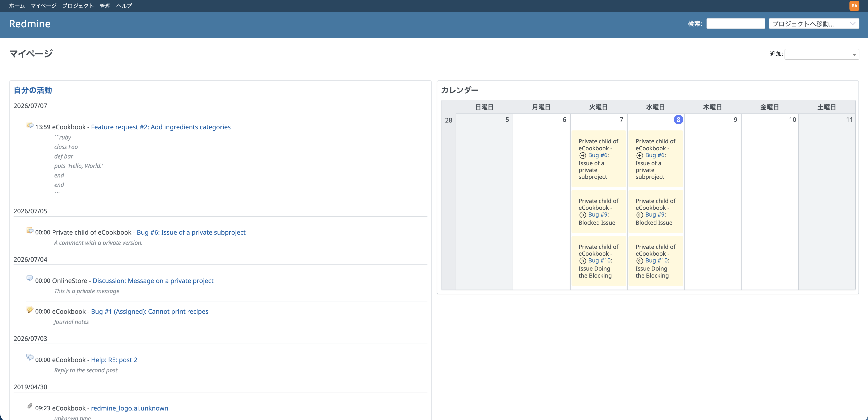Viewport: 868px width, 420px height.
Task: Open Bug #9 link on calendar day 7
Action: point(598,215)
